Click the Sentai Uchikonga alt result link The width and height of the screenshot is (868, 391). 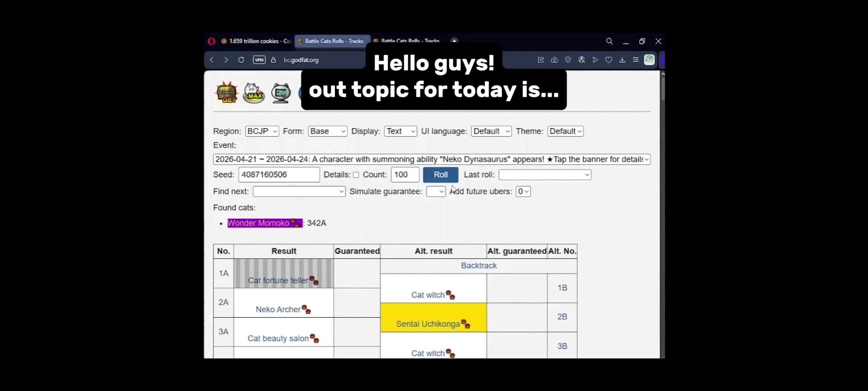428,324
